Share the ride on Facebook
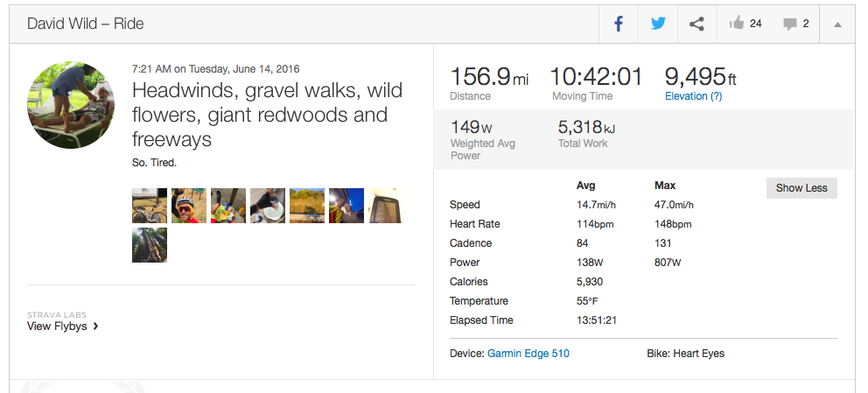Viewport: 868px width, 393px height. click(x=619, y=24)
